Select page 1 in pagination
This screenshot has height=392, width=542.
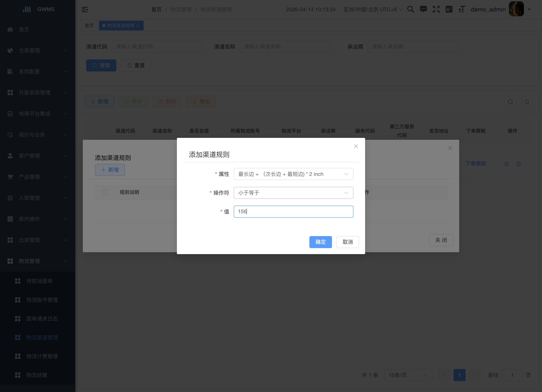point(460,375)
